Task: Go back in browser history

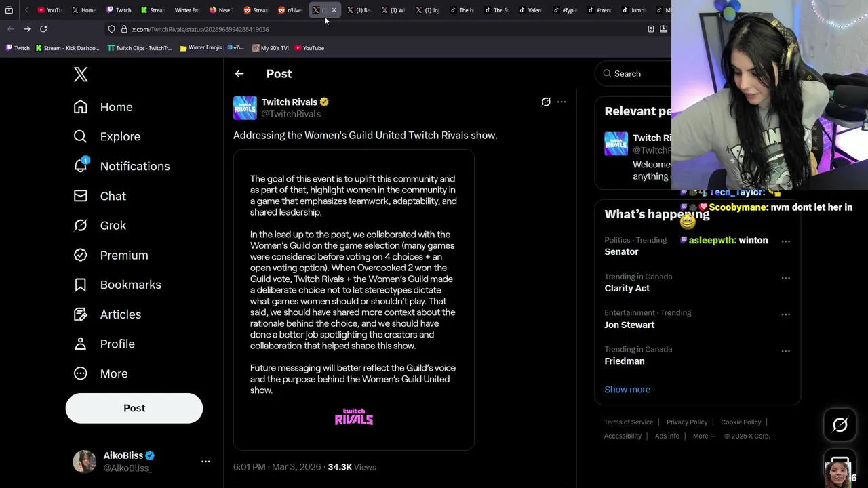Action: [11, 29]
